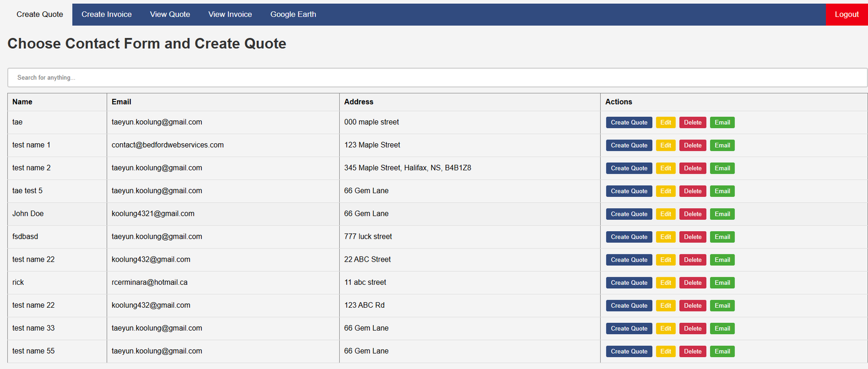868x369 pixels.
Task: Create quote for test name 2
Action: coord(629,168)
